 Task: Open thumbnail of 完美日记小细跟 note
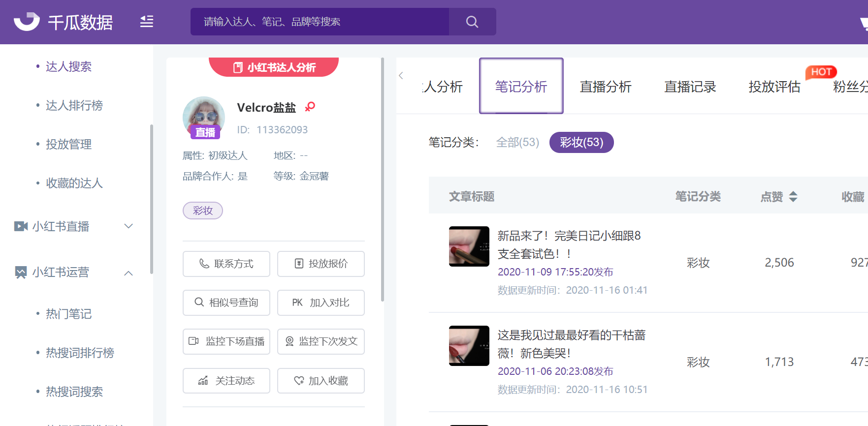point(469,246)
